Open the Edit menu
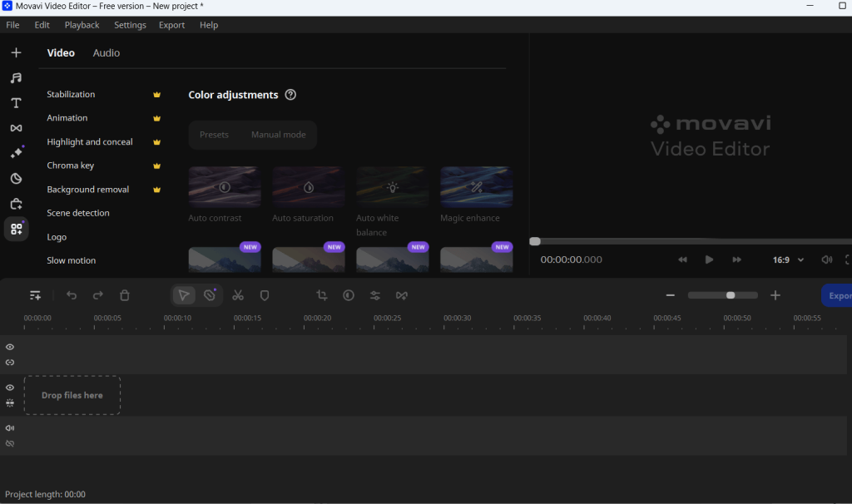The width and height of the screenshot is (852, 504). click(x=42, y=25)
